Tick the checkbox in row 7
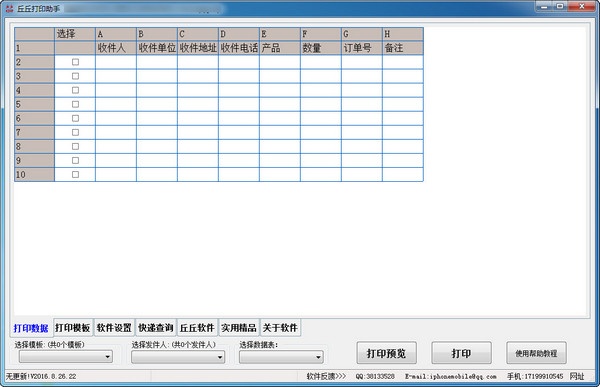Viewport: 600px width, 387px height. pos(75,132)
